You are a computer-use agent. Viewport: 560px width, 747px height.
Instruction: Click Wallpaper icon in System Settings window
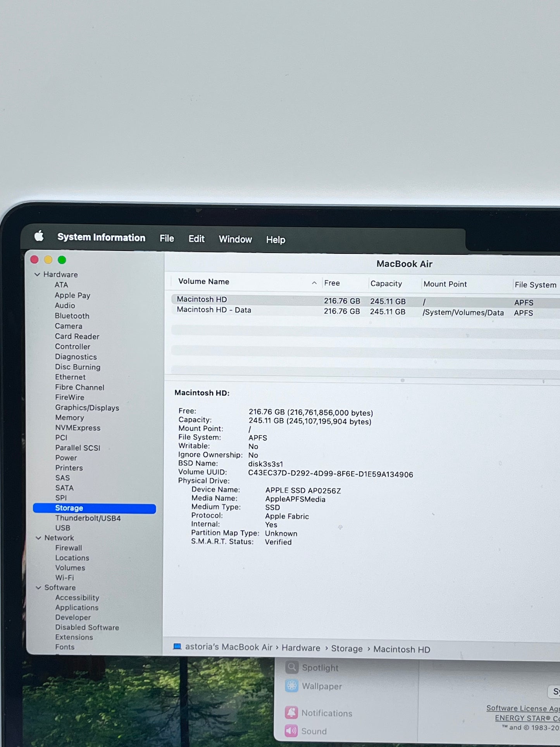(x=292, y=686)
